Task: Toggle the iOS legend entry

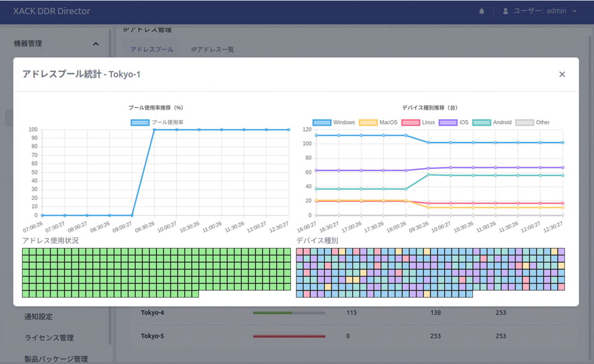Action: pos(454,122)
